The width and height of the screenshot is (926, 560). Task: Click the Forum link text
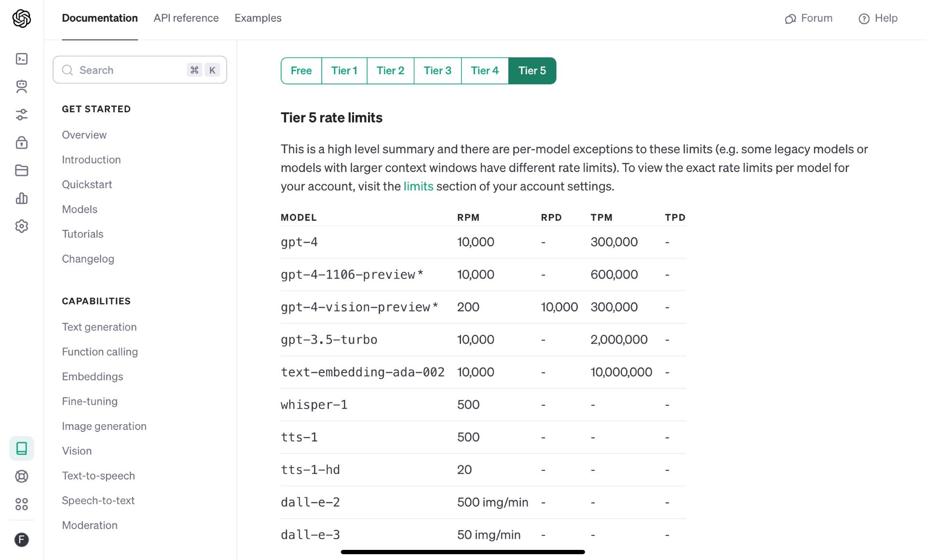817,18
